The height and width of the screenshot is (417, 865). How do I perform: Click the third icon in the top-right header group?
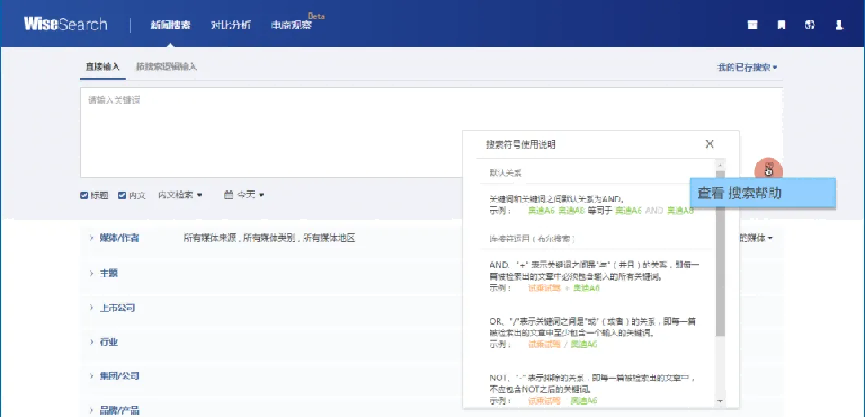pos(809,24)
